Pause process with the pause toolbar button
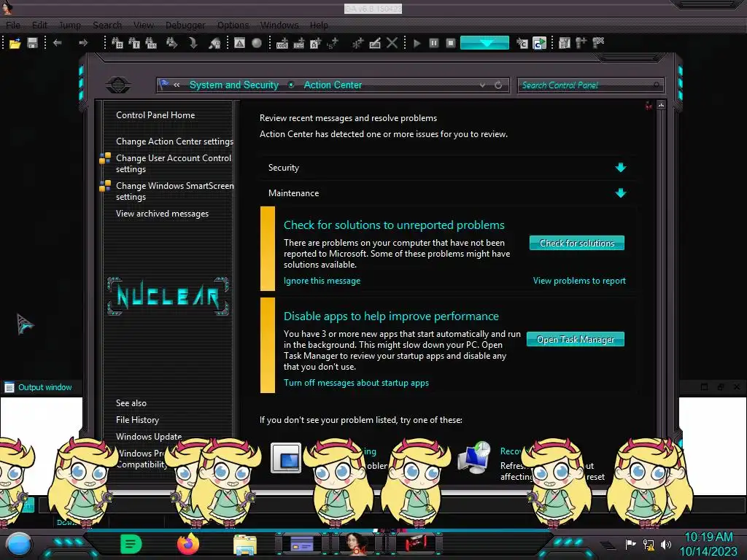 (433, 43)
